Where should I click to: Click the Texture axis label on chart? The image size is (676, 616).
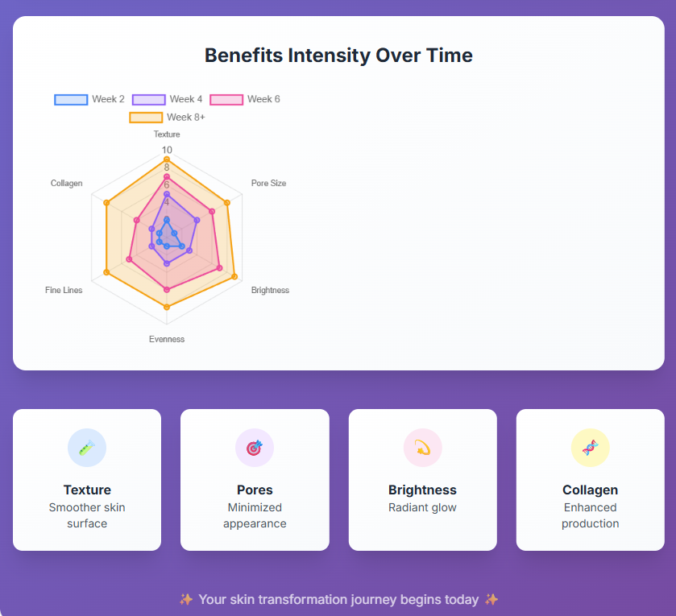point(167,134)
